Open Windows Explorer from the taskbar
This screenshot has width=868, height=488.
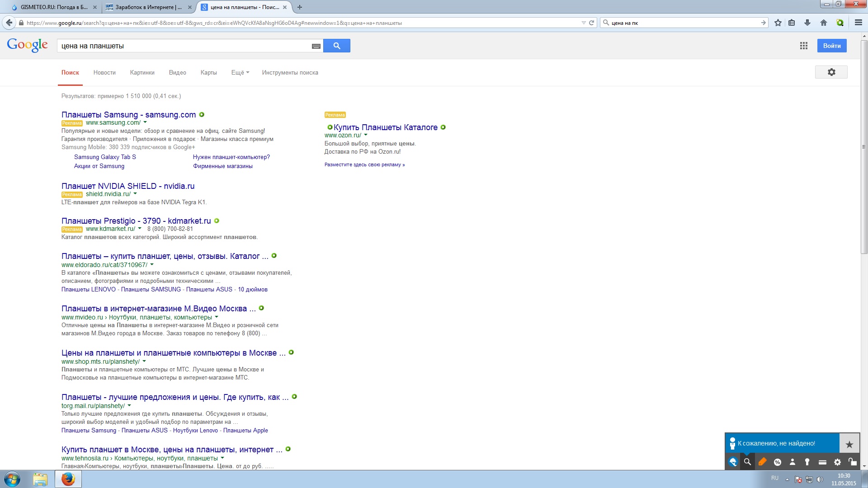coord(40,479)
